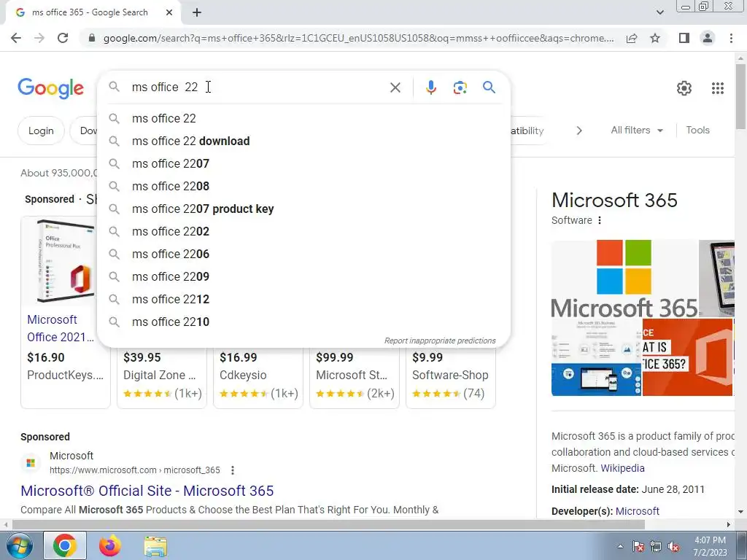Viewport: 747px width, 560px height.
Task: Expand the All filters dropdown
Action: [x=637, y=130]
